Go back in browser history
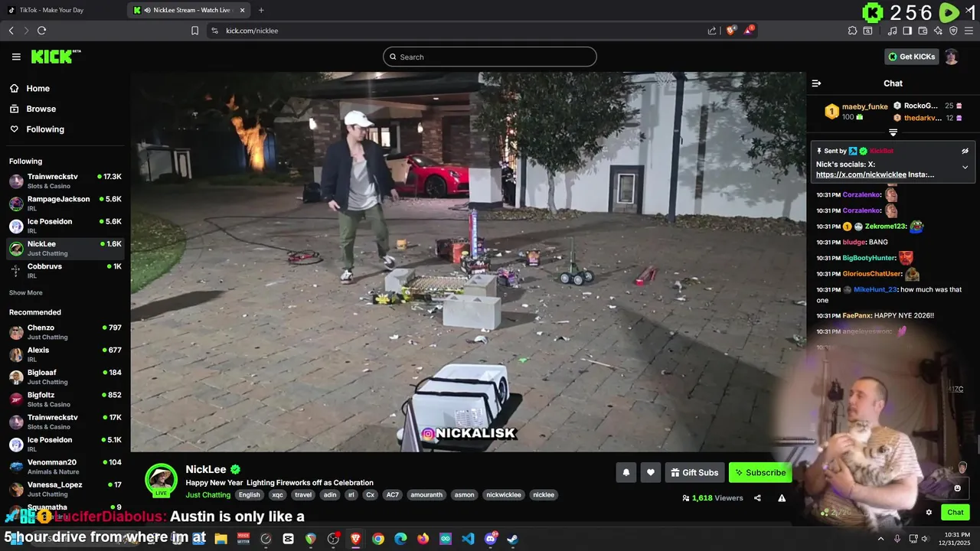Screen dimensions: 980x551 pyautogui.click(x=11, y=31)
